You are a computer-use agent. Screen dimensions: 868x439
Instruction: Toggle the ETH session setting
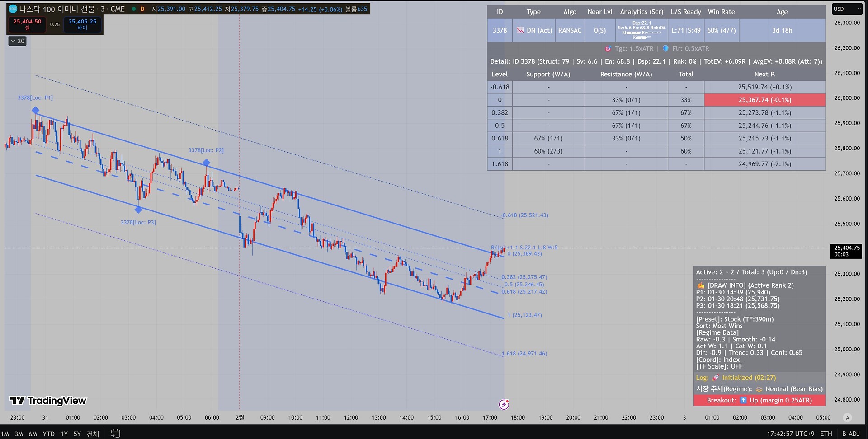tap(826, 434)
